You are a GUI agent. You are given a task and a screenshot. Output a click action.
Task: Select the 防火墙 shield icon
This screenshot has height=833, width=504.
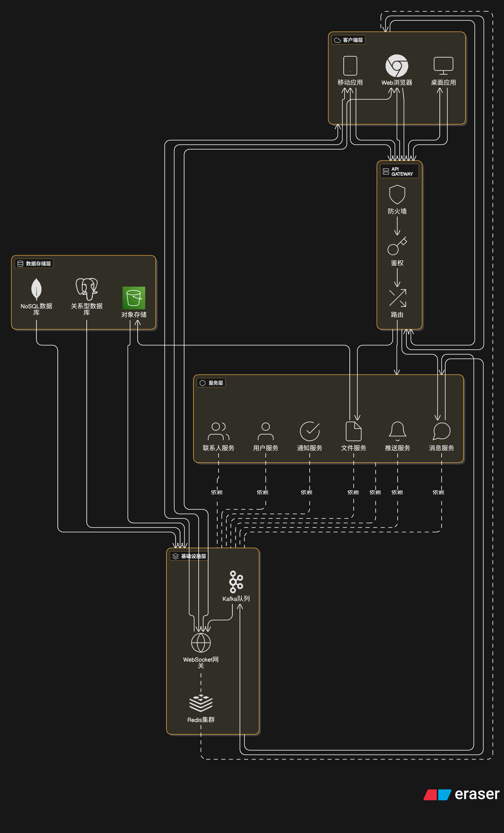397,194
